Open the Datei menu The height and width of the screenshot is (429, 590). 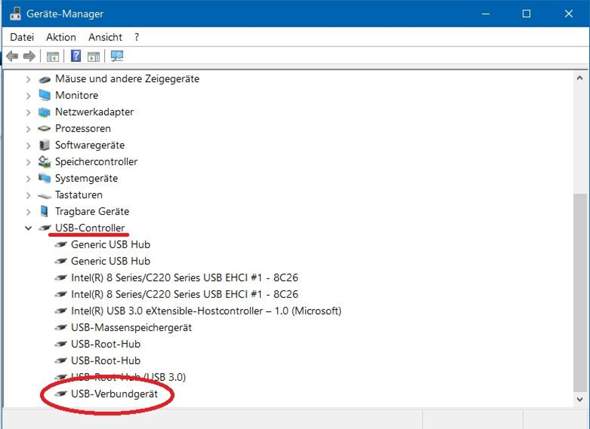point(22,37)
